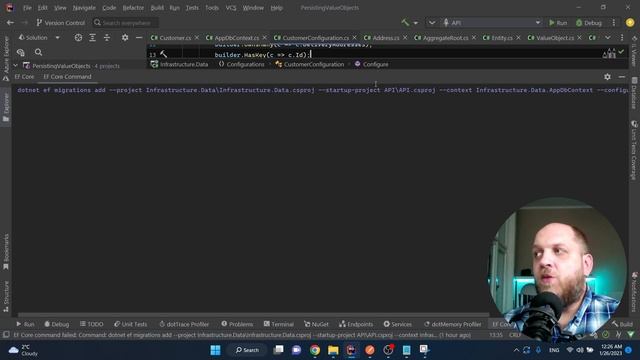
Task: Click the horizontal scrollbar of command output
Action: pyautogui.click(x=253, y=315)
